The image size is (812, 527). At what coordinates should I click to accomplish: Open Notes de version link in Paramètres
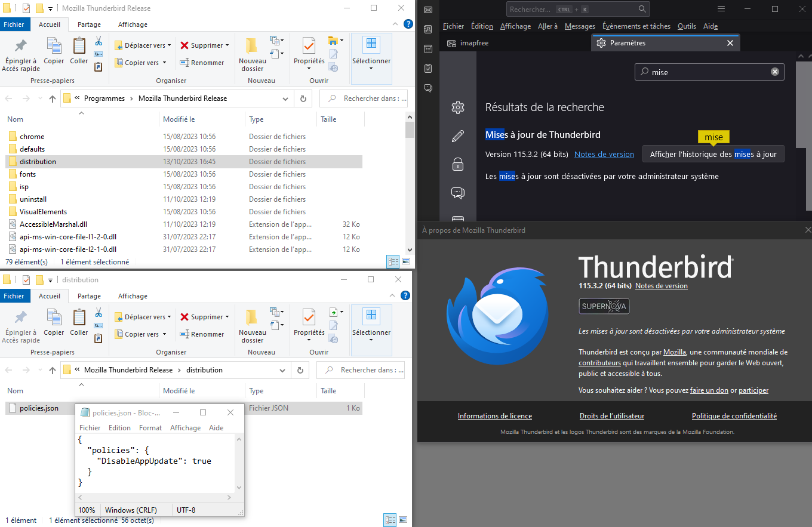pos(604,154)
